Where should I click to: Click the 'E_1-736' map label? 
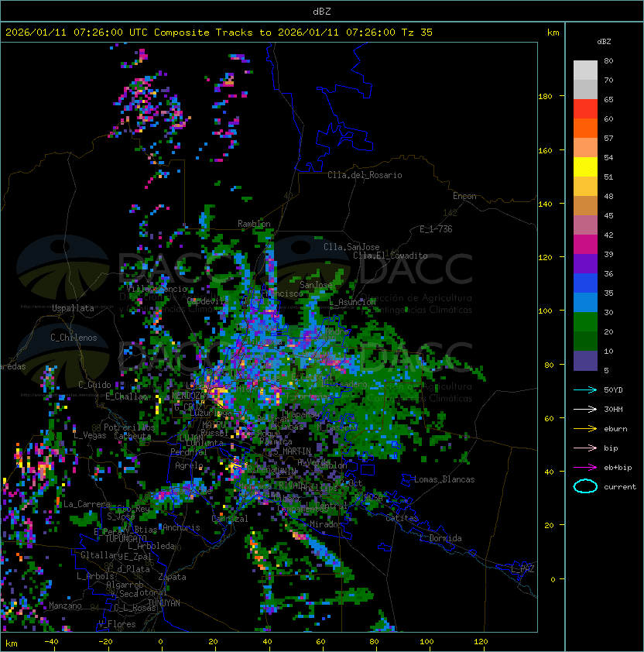[x=436, y=229]
